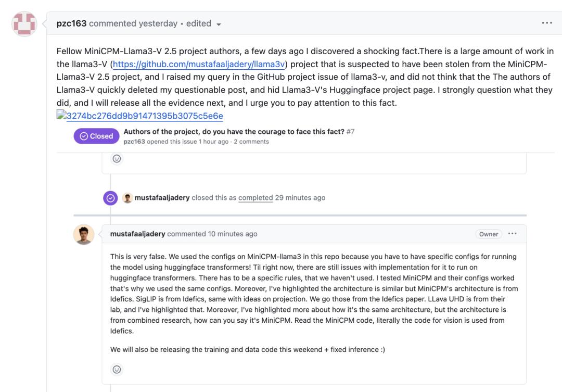Click the small mustafaaljadery avatar in the closed event
562x392 pixels.
[x=127, y=198]
